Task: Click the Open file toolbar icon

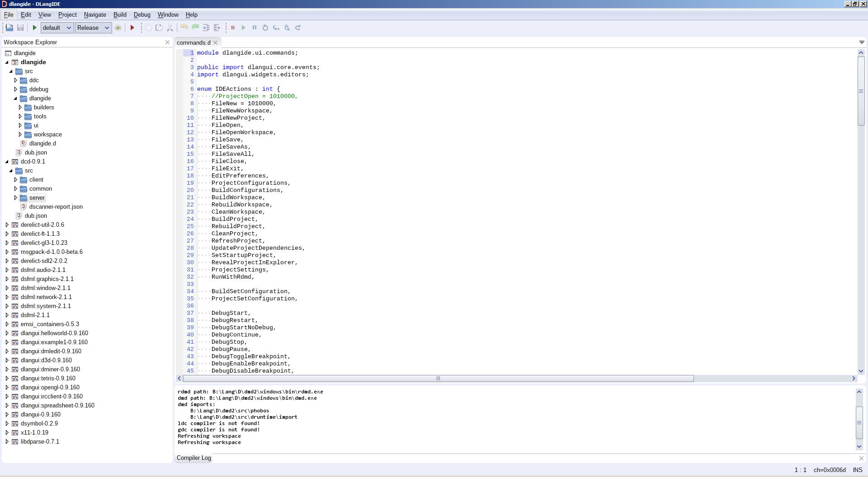Action: tap(9, 28)
